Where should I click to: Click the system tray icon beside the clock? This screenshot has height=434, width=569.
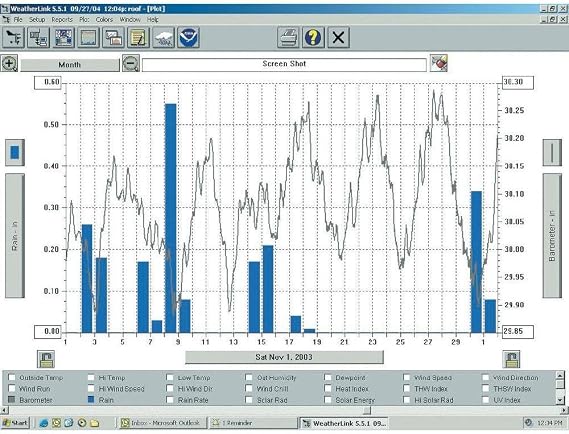pyautogui.click(x=529, y=423)
